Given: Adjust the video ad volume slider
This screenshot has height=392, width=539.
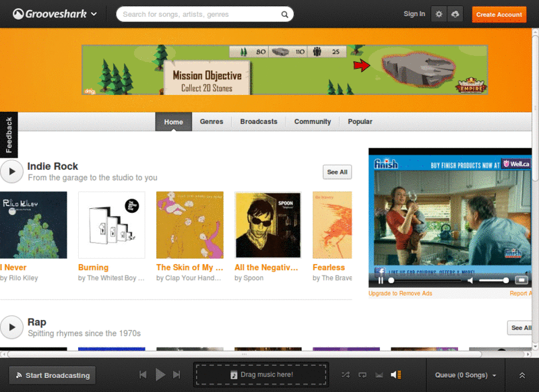Looking at the screenshot, I should click(x=494, y=280).
